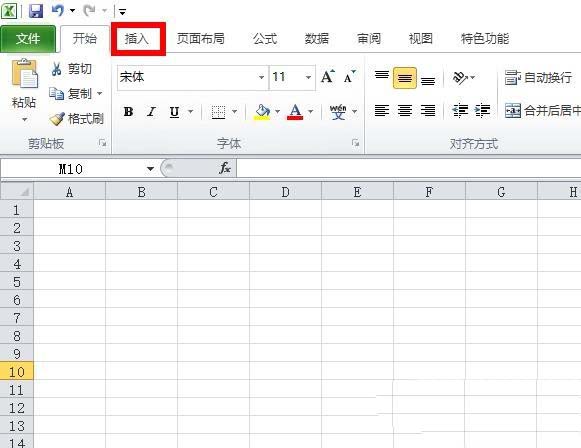This screenshot has height=448, width=581.
Task: Click the wén phonetic guide icon
Action: tap(338, 112)
